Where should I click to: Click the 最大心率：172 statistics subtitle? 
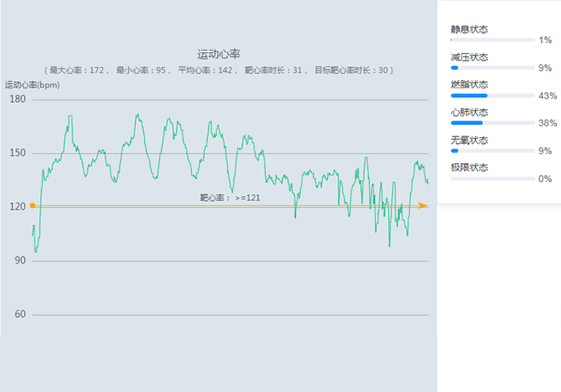click(219, 71)
